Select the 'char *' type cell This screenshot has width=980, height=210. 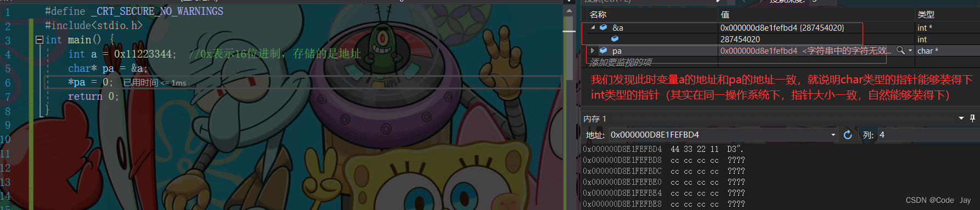(x=928, y=50)
